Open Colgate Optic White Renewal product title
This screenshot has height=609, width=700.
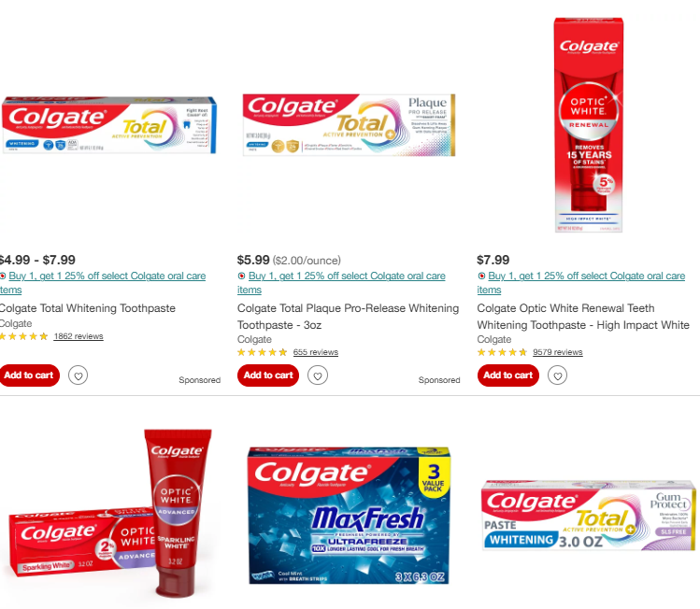click(583, 317)
